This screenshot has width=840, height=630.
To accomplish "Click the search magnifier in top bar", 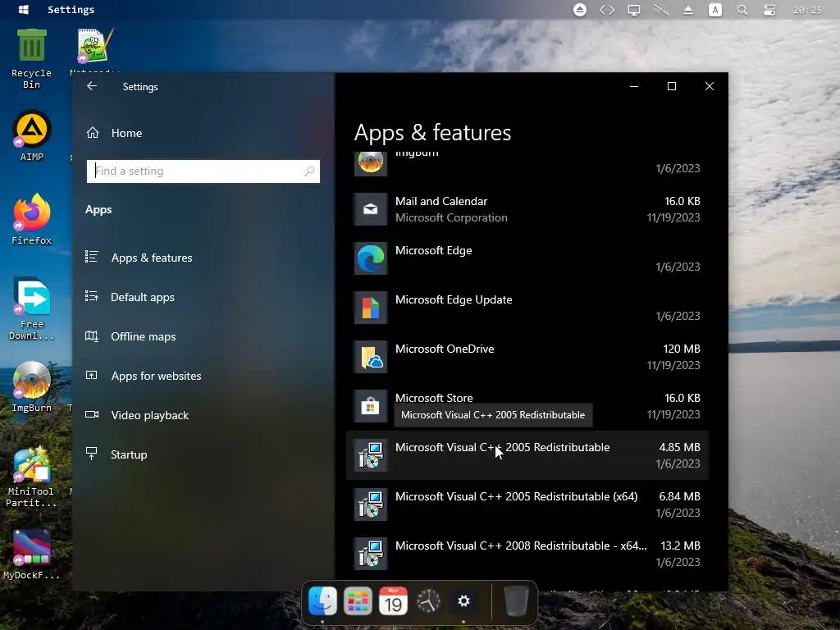I will [x=742, y=10].
